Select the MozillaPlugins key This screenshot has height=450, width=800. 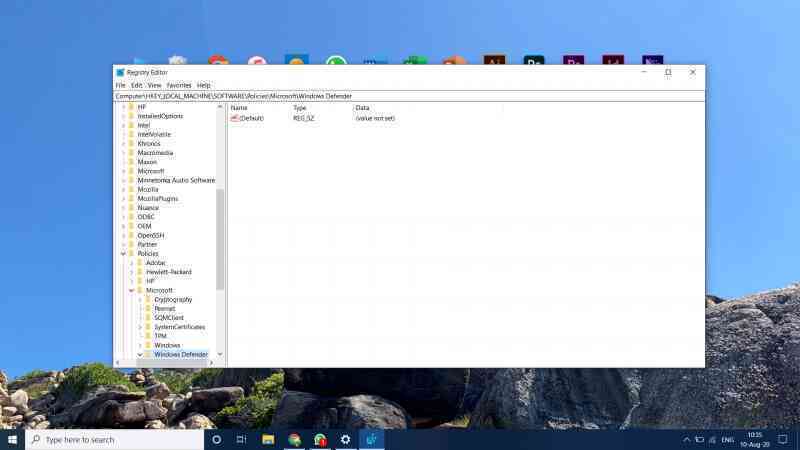click(158, 199)
